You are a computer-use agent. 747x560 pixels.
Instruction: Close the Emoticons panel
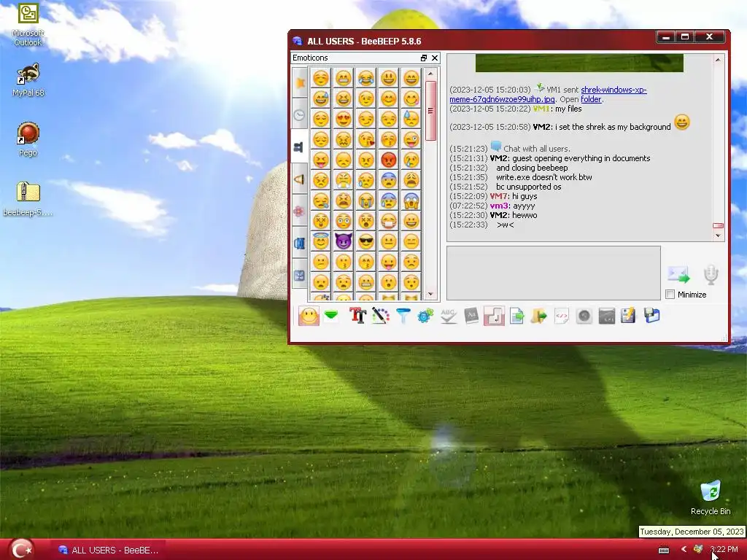[x=435, y=58]
